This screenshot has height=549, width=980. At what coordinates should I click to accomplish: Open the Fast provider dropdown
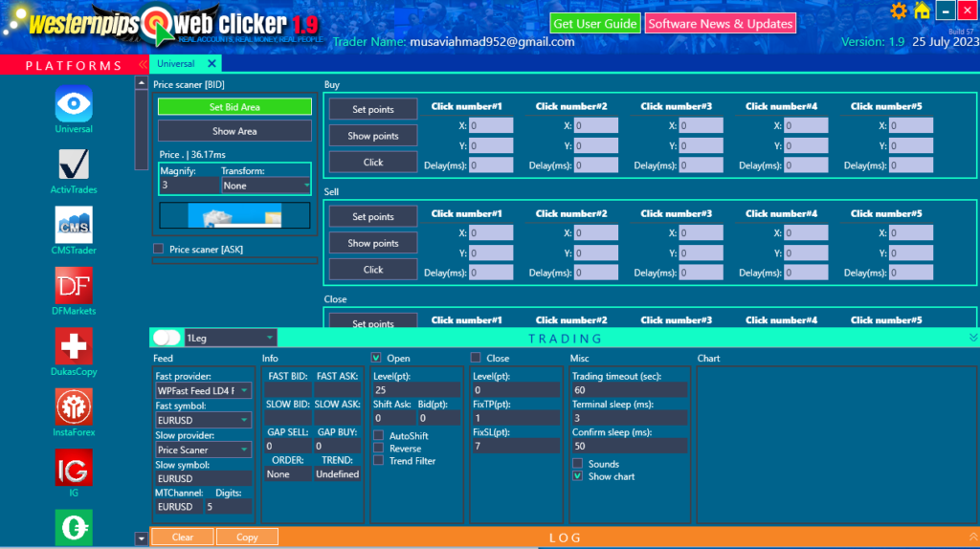203,390
